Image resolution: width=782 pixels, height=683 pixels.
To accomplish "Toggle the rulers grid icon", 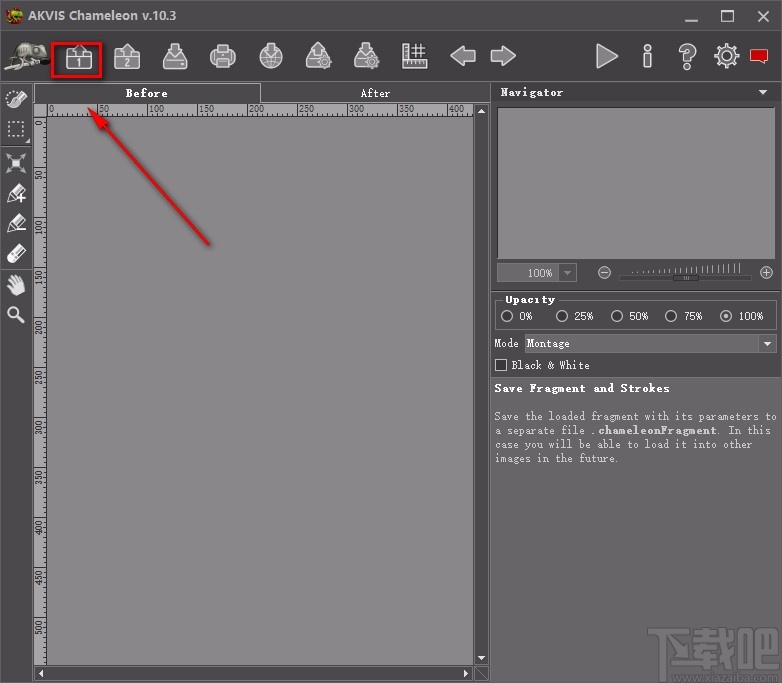I will pos(414,56).
